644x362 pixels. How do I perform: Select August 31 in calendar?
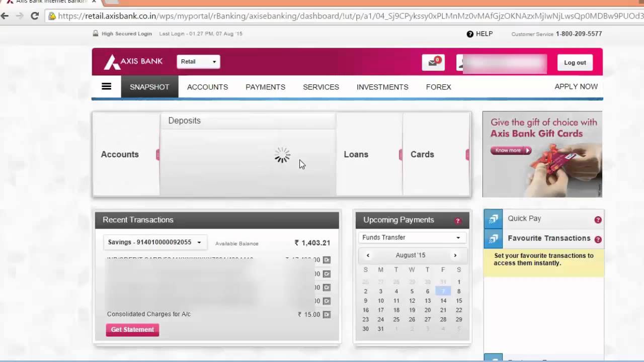click(381, 329)
